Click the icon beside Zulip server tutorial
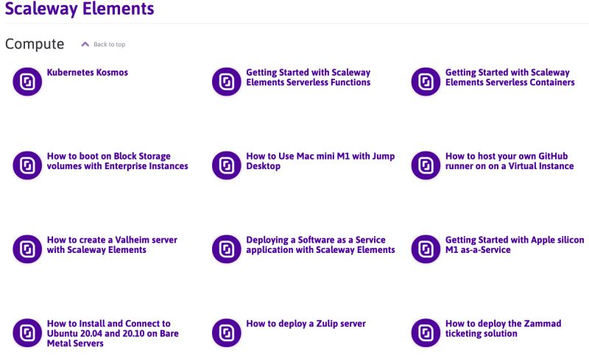589x364 pixels. [x=227, y=332]
